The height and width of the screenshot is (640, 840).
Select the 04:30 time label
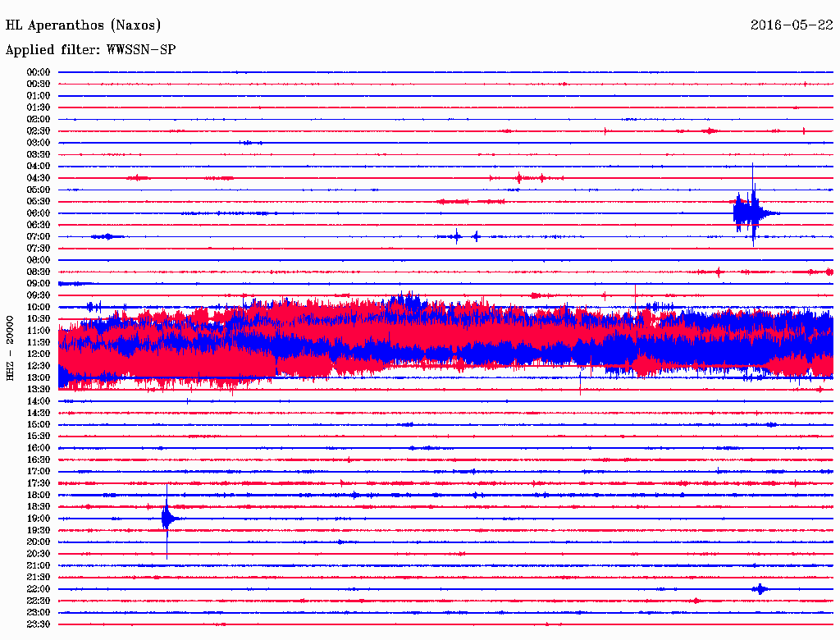(39, 178)
